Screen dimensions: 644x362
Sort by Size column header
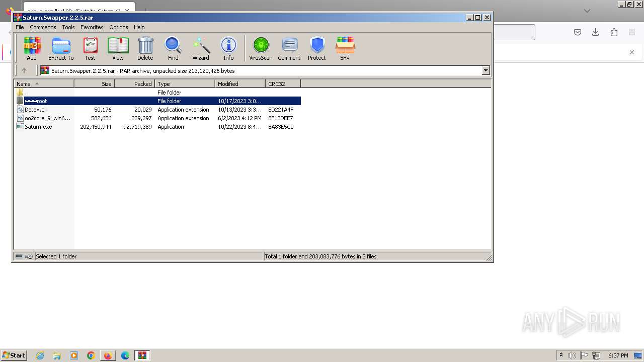coord(95,84)
